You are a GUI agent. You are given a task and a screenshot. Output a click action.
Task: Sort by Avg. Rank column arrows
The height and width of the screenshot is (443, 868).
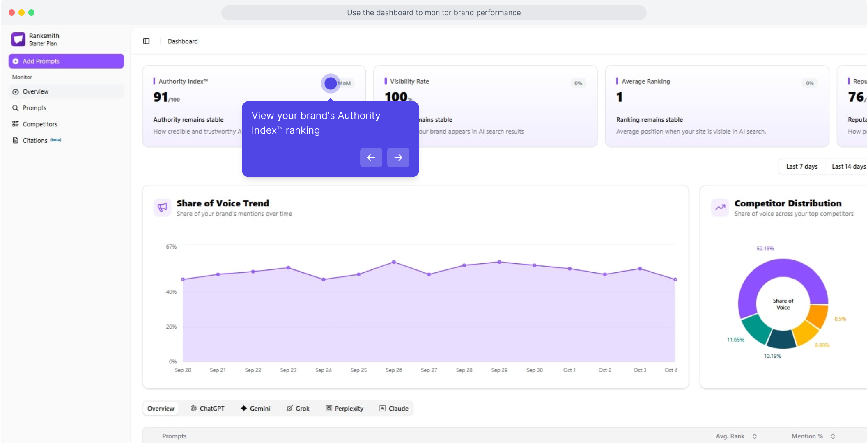click(x=754, y=436)
